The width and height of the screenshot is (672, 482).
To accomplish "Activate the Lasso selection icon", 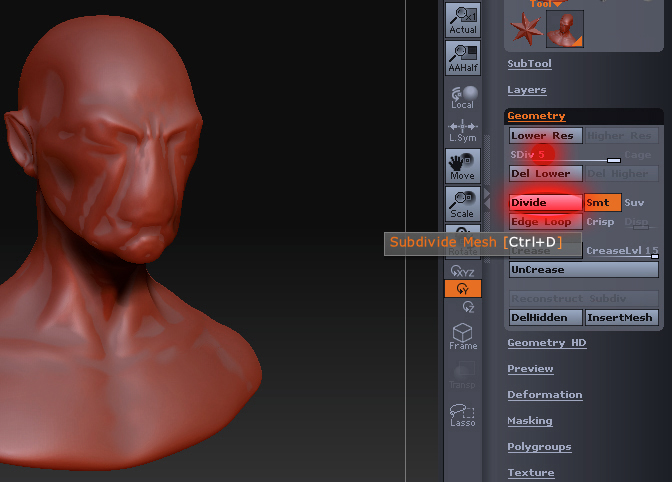I will [x=462, y=415].
